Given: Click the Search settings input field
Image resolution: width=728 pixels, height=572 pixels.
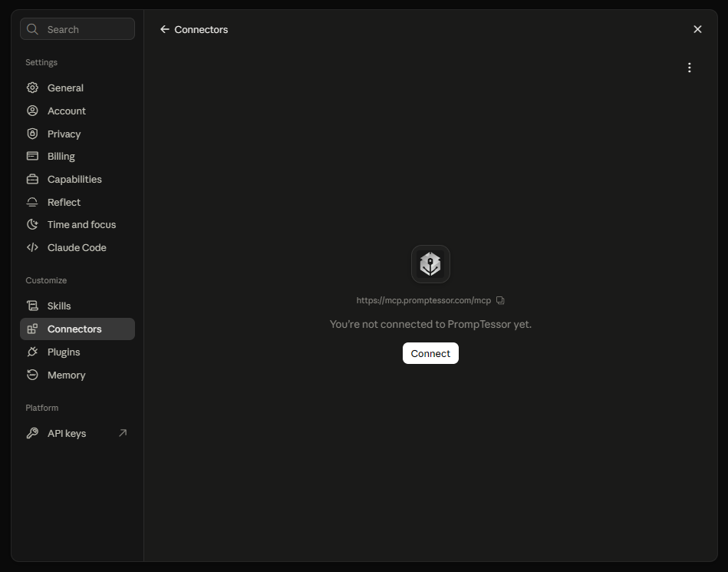Looking at the screenshot, I should [x=77, y=29].
